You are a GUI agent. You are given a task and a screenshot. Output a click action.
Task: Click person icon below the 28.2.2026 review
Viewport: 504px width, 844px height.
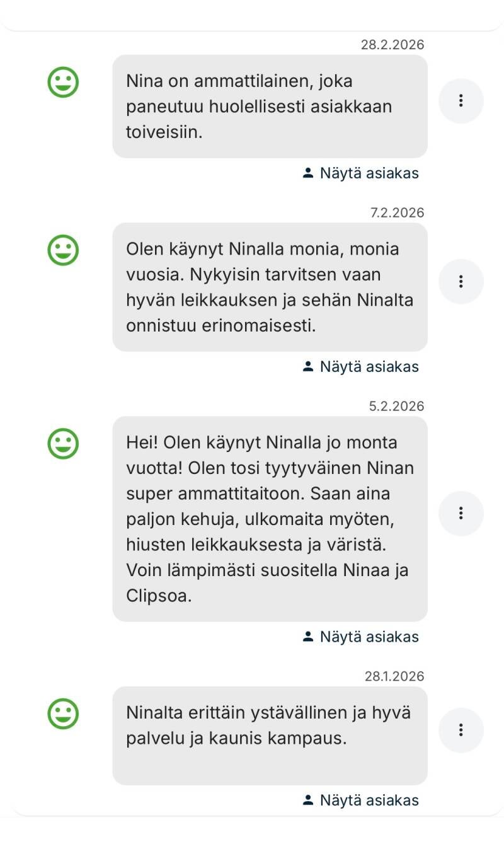pos(308,173)
